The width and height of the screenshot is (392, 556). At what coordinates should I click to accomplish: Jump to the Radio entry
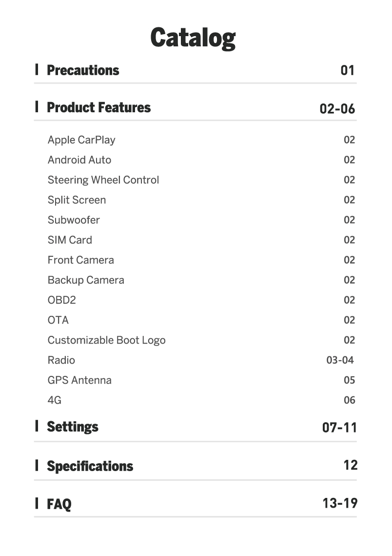pyautogui.click(x=61, y=360)
